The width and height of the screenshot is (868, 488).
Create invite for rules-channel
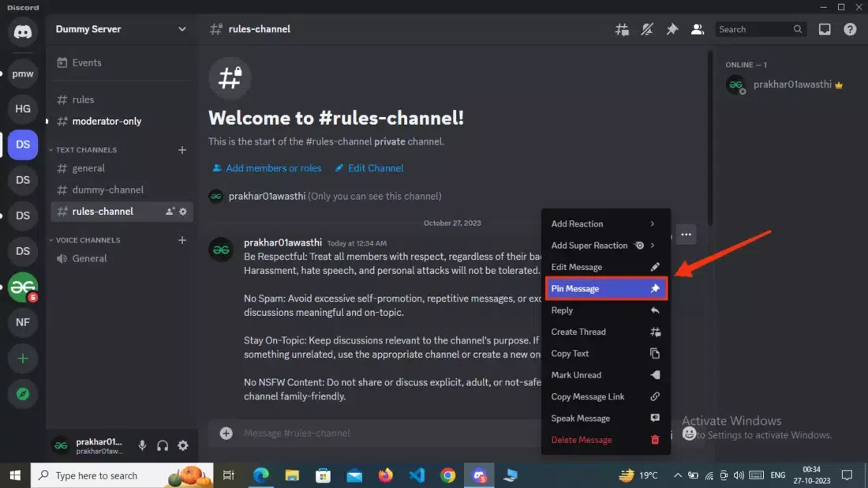pos(170,212)
